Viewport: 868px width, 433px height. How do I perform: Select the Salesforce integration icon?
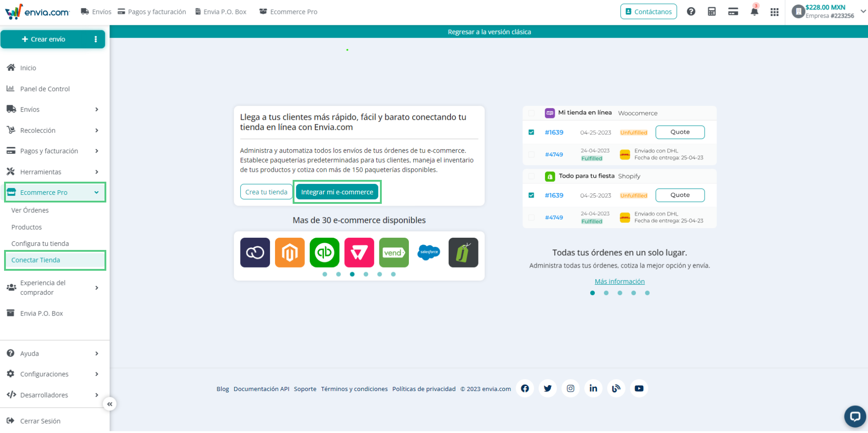point(428,253)
